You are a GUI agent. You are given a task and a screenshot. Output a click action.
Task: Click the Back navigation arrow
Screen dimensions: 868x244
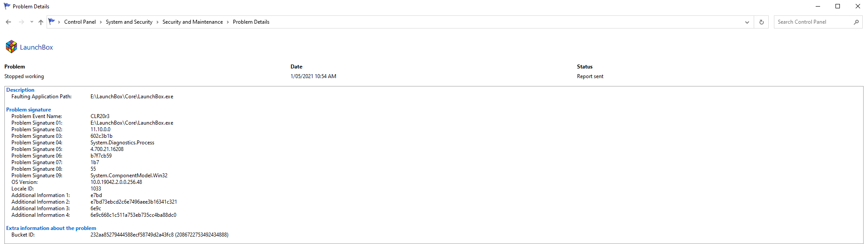(8, 22)
